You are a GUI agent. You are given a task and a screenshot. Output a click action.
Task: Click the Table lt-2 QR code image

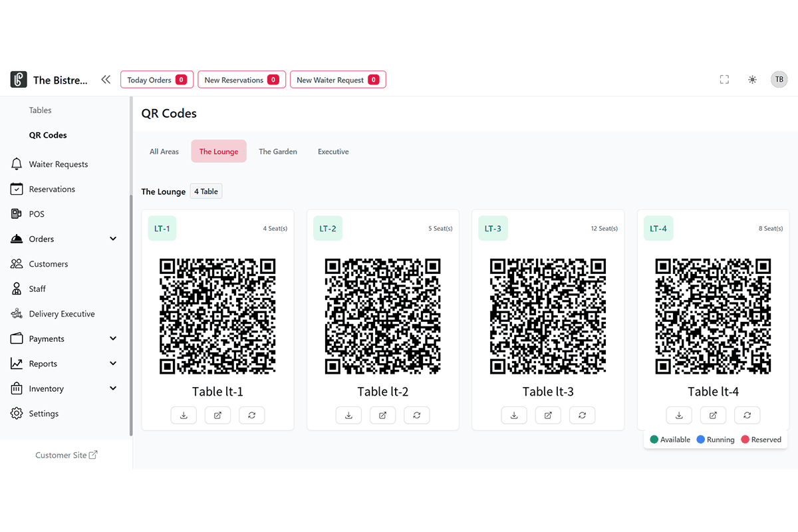(x=382, y=316)
